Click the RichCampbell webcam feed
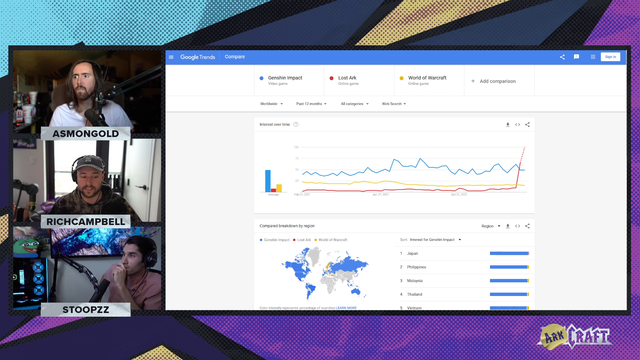Viewport: 640px width, 360px height. [x=87, y=180]
